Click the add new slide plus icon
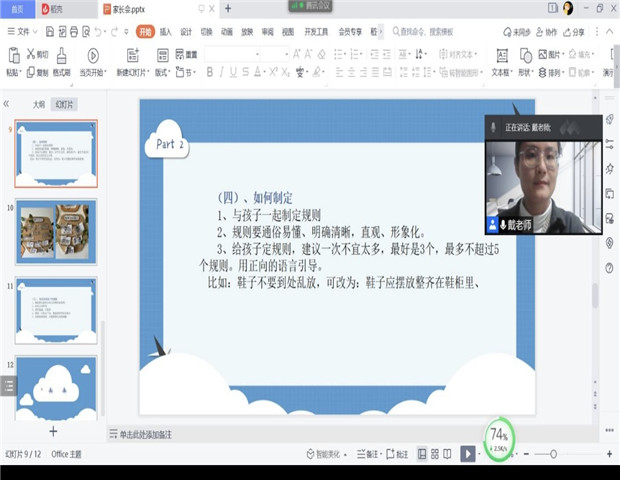 [x=53, y=431]
